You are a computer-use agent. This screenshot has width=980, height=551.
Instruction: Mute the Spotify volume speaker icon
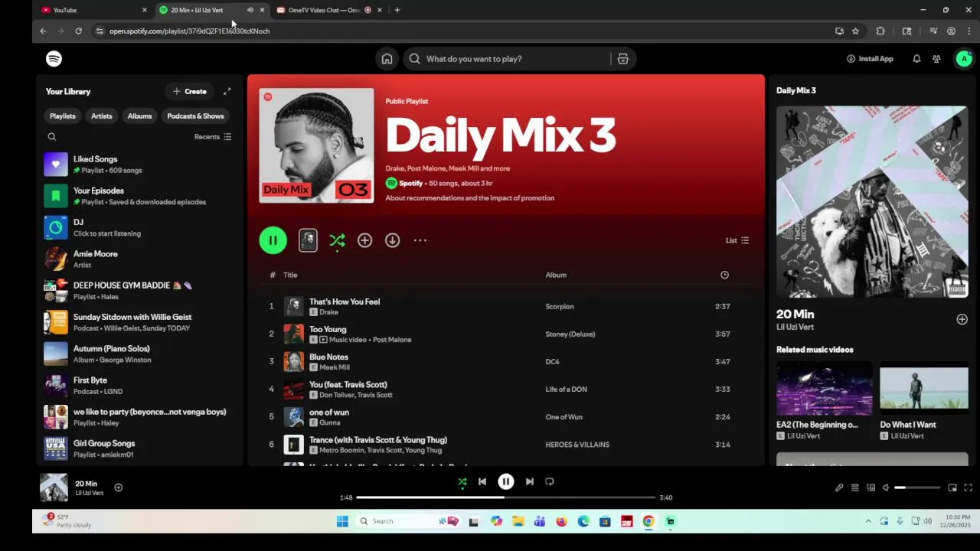click(x=886, y=487)
